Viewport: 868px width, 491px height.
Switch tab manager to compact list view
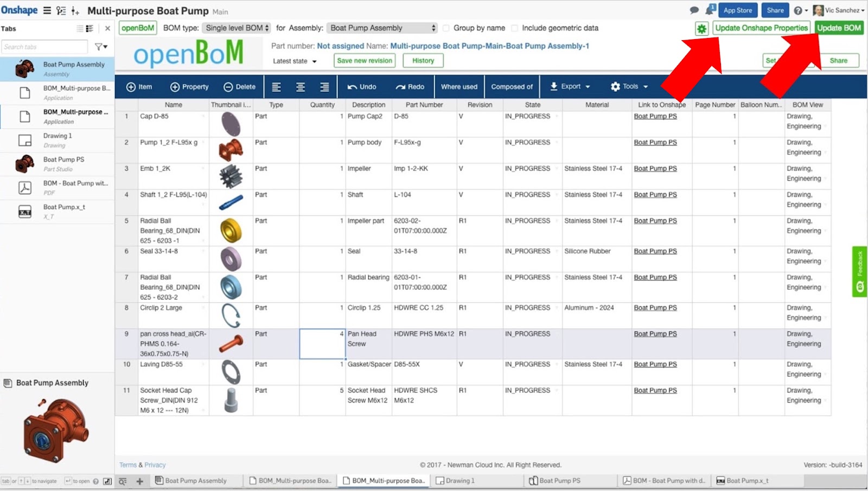[x=80, y=29]
